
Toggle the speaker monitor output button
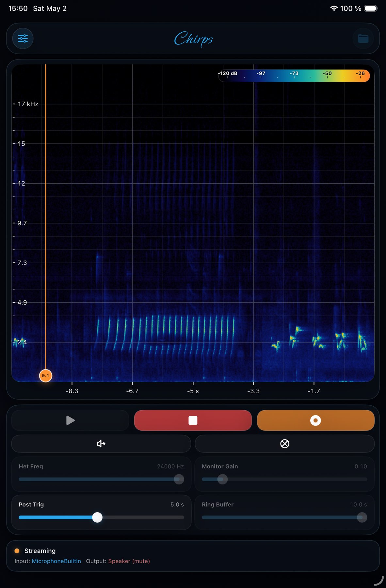[x=101, y=444]
